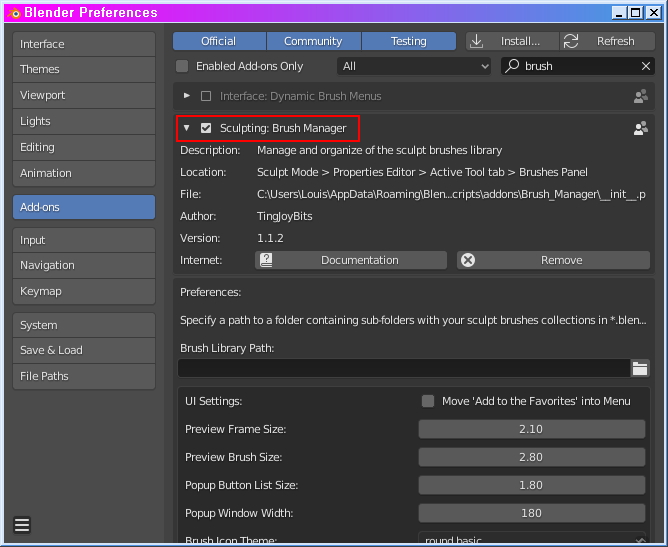The width and height of the screenshot is (668, 547).
Task: Open the folder browser for Brush Library Path
Action: 640,369
